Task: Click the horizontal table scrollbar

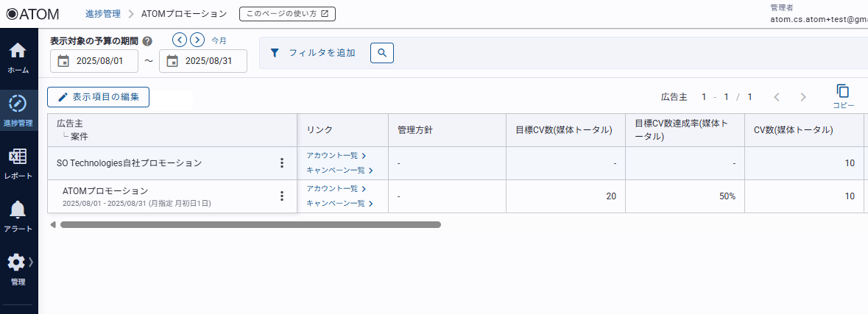Action: coord(250,225)
